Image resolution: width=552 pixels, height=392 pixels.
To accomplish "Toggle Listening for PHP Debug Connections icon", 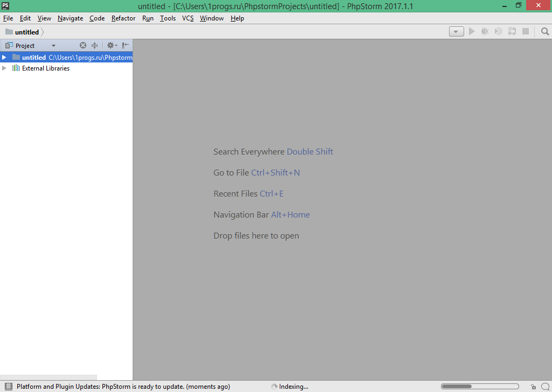I will (x=512, y=32).
